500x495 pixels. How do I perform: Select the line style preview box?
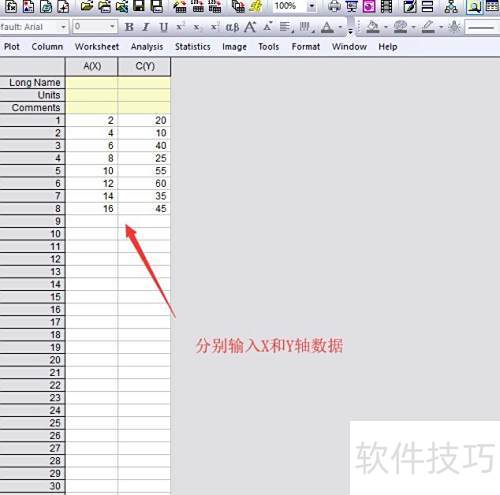tap(482, 27)
